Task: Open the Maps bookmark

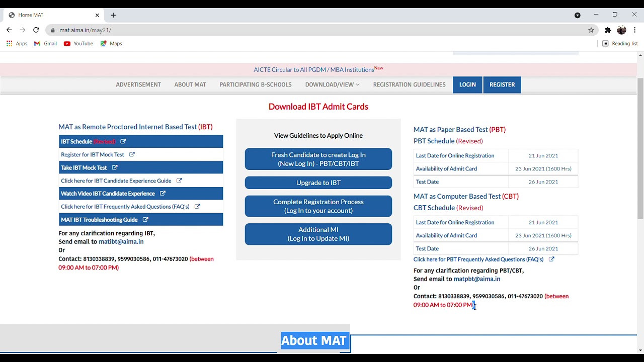Action: [x=111, y=44]
